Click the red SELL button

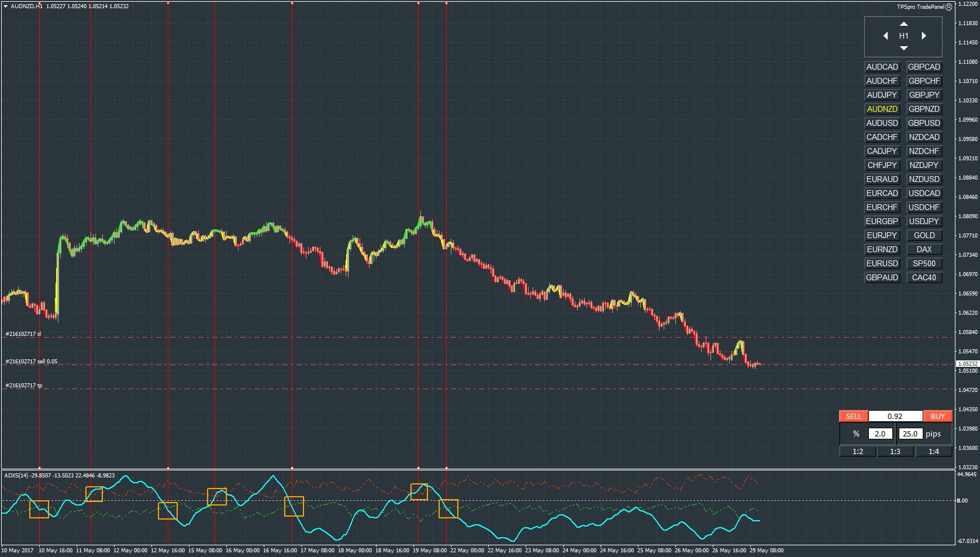(854, 417)
